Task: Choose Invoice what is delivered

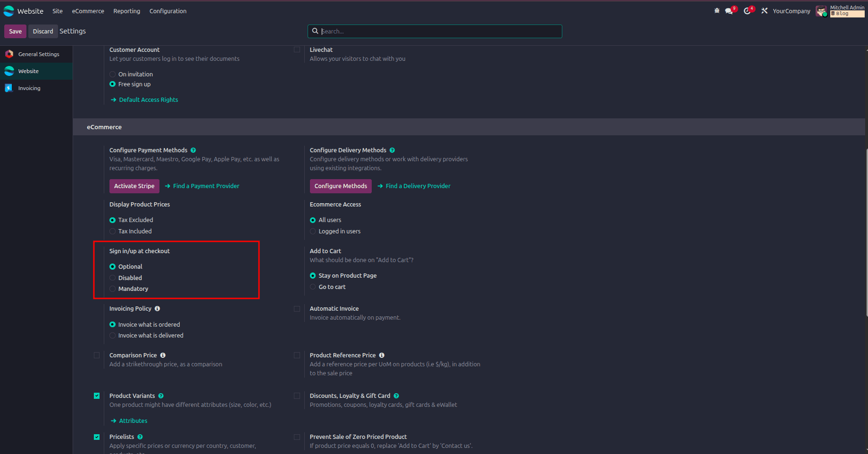Action: (112, 336)
